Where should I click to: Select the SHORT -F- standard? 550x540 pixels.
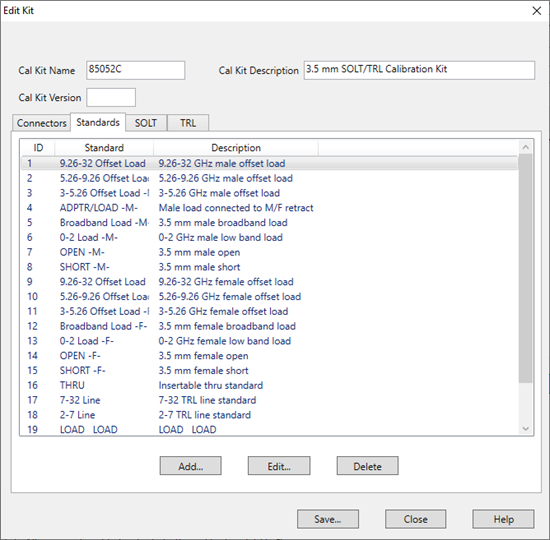coord(269,371)
